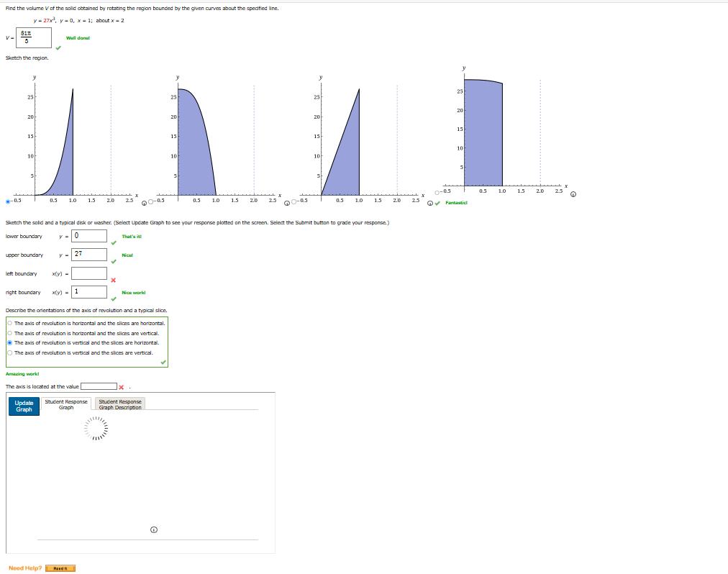
Task: Click the first region graph thumbnail
Action: [x=74, y=140]
